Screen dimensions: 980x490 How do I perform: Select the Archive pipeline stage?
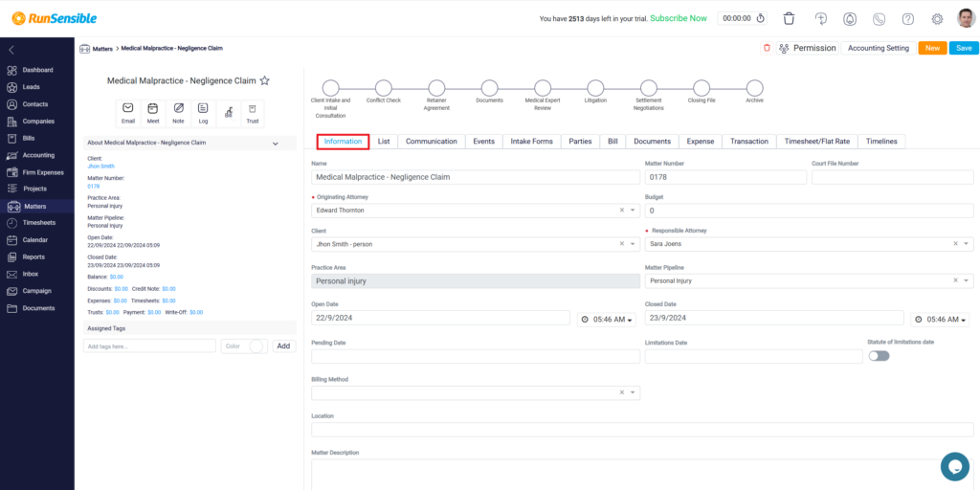pos(754,87)
